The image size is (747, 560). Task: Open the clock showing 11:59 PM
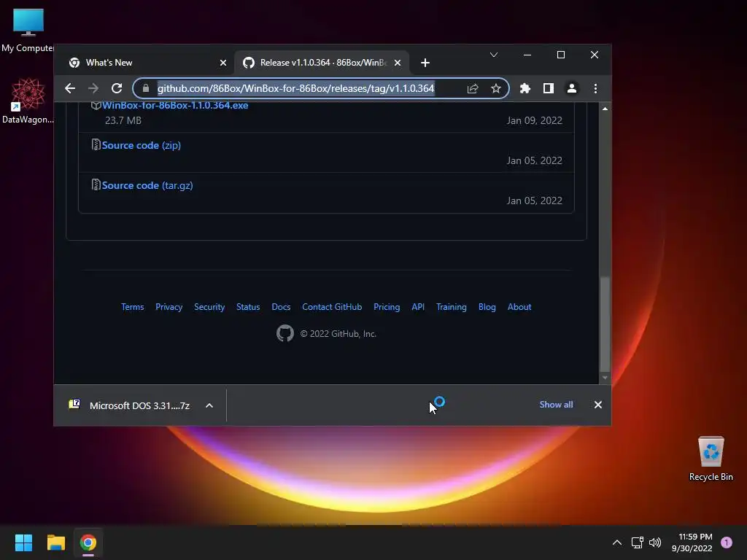click(x=692, y=542)
